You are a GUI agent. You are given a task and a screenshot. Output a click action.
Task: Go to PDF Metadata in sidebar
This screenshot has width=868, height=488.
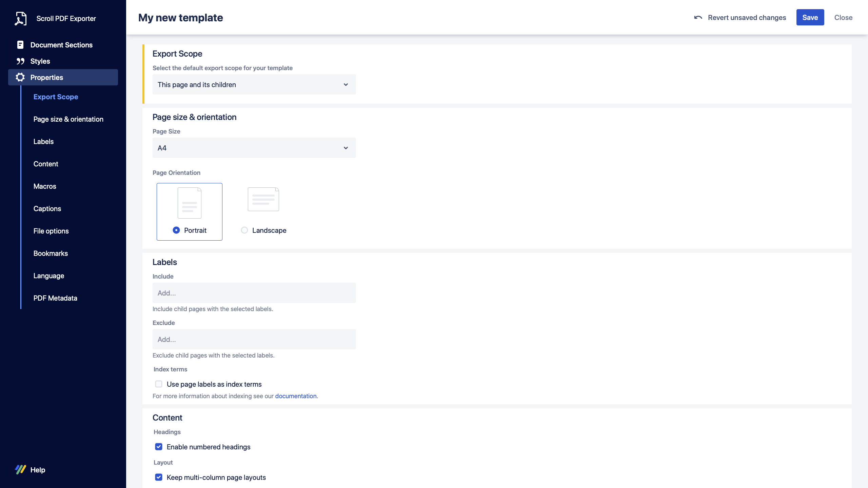(x=55, y=298)
